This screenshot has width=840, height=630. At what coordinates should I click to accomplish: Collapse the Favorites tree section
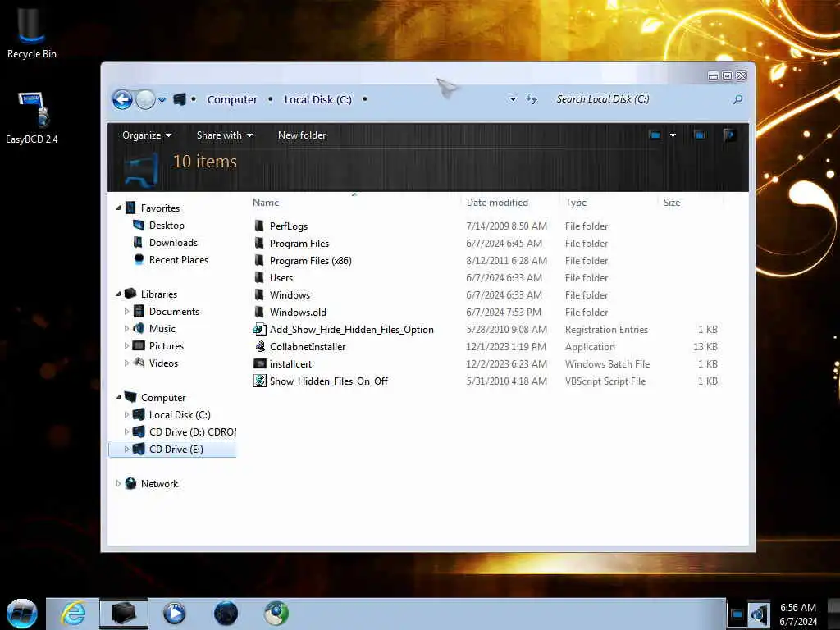click(x=118, y=208)
